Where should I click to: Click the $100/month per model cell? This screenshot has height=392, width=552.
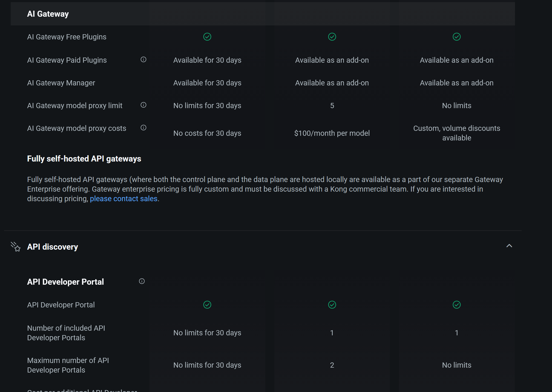[332, 133]
